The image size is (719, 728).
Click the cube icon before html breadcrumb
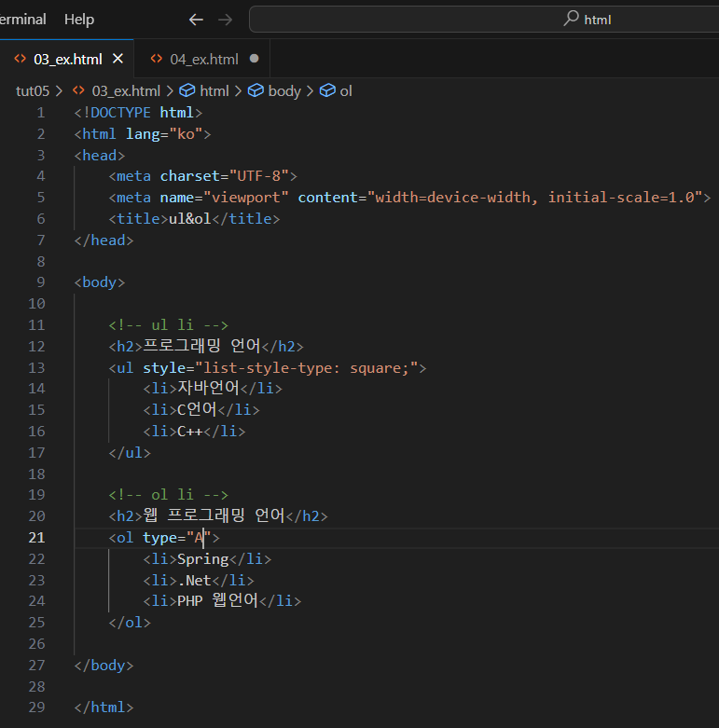tap(187, 90)
